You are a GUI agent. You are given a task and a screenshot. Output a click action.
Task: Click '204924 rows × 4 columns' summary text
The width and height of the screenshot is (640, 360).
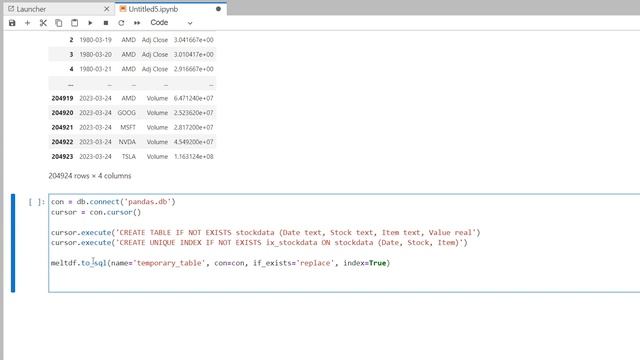point(90,176)
